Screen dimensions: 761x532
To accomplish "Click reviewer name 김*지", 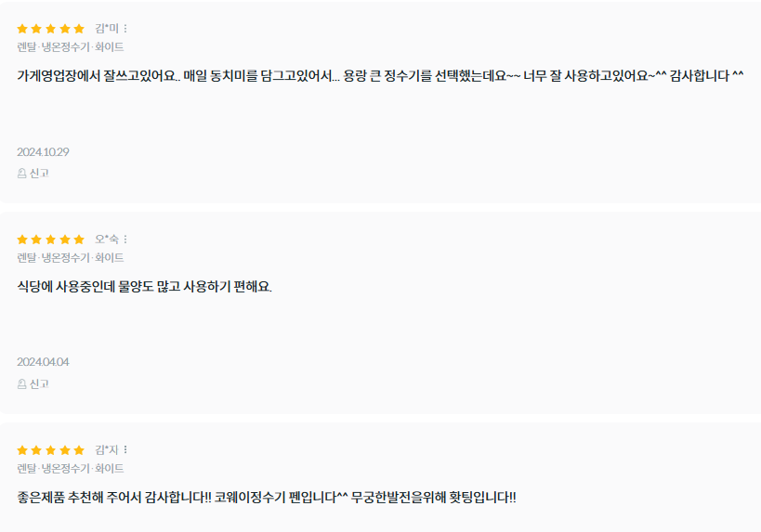I will (107, 450).
